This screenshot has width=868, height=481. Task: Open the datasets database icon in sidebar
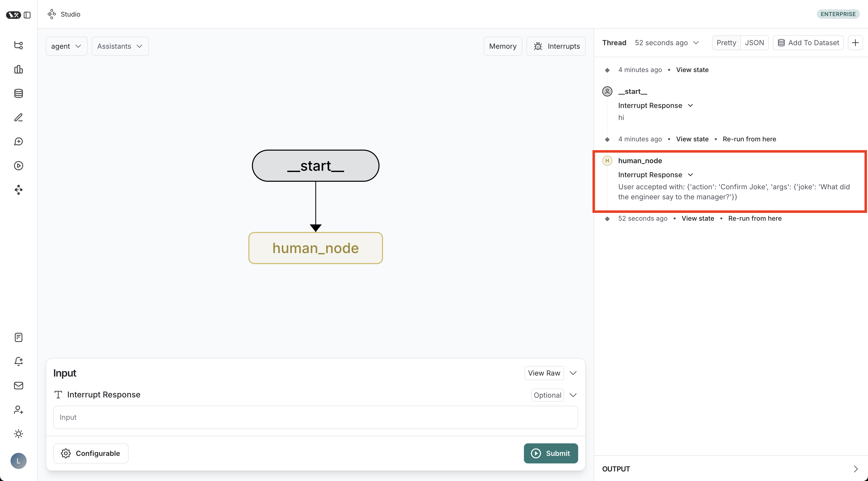pos(19,93)
